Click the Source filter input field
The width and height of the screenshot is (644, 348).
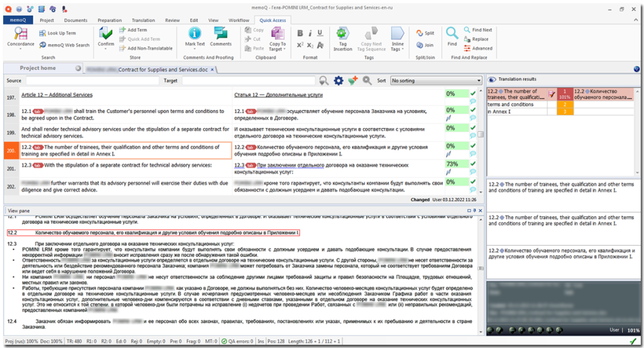92,81
